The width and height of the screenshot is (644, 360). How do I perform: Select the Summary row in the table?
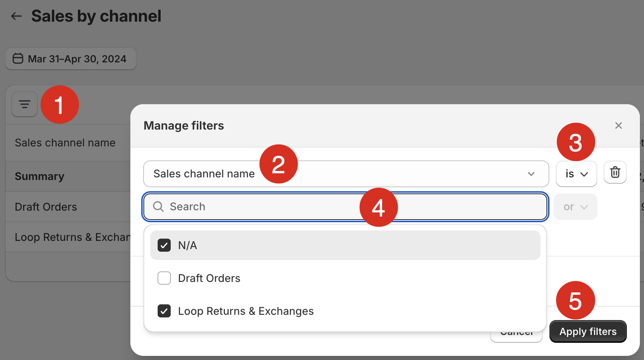click(x=39, y=176)
